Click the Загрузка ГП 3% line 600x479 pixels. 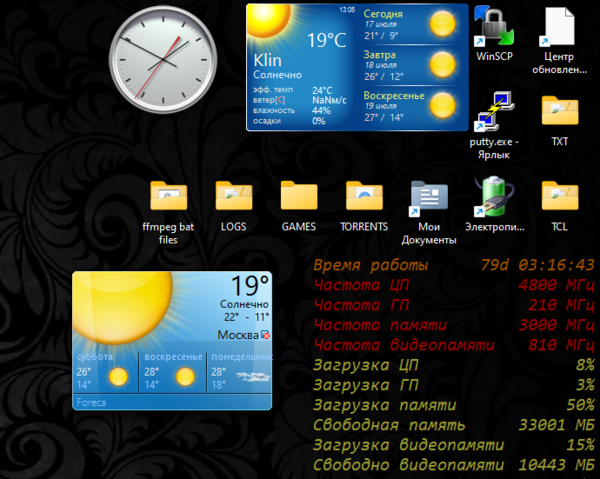454,385
